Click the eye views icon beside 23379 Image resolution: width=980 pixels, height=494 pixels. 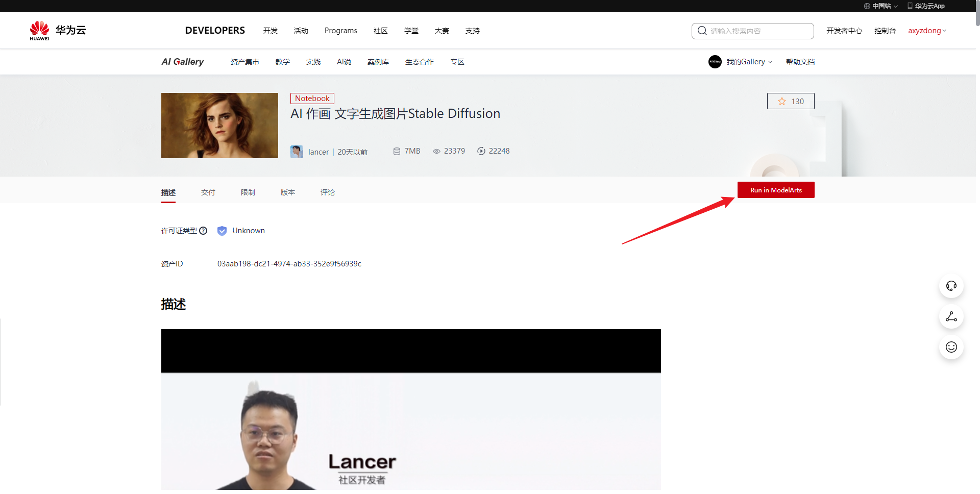coord(436,151)
